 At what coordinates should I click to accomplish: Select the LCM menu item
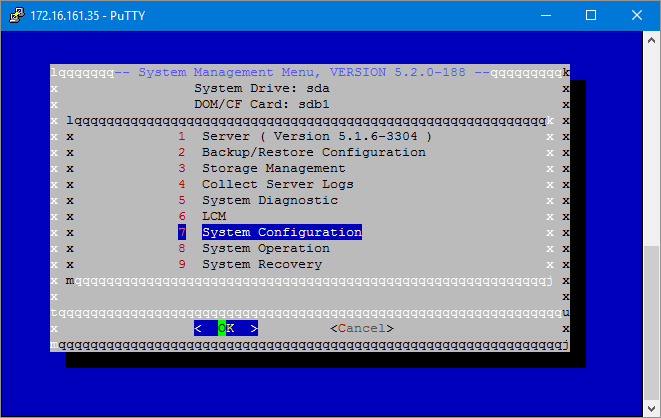pos(214,216)
